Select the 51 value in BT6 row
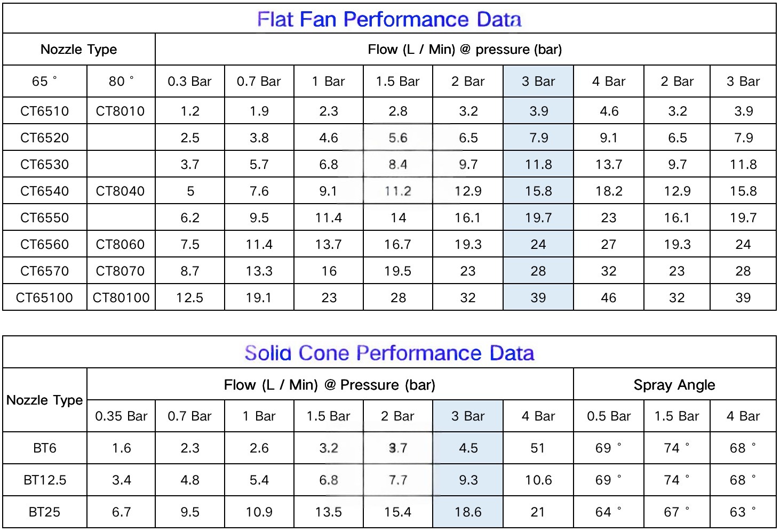 [538, 448]
